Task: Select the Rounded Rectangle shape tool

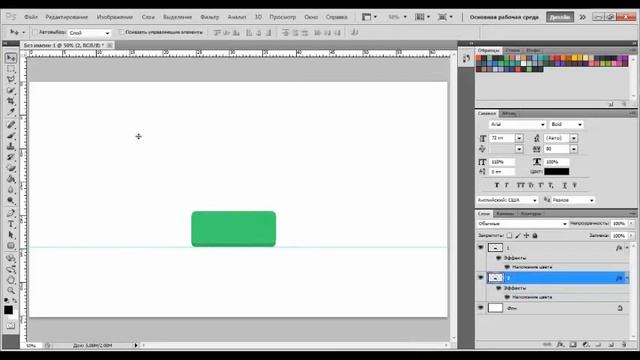Action: point(11,246)
